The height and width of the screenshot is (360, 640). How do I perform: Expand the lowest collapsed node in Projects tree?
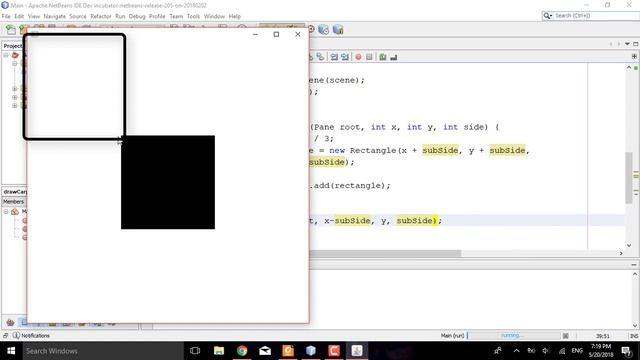coord(15,106)
